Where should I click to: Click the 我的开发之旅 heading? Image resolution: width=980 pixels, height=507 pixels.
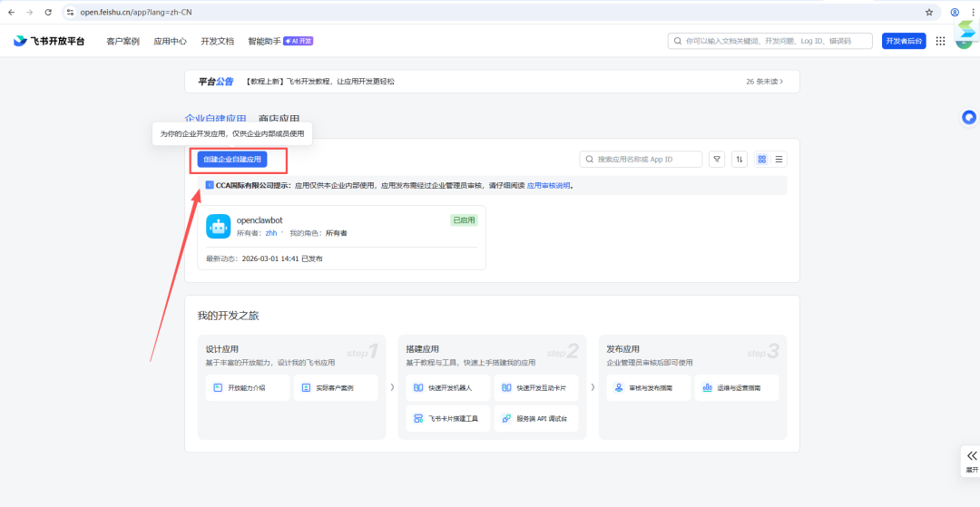(228, 316)
